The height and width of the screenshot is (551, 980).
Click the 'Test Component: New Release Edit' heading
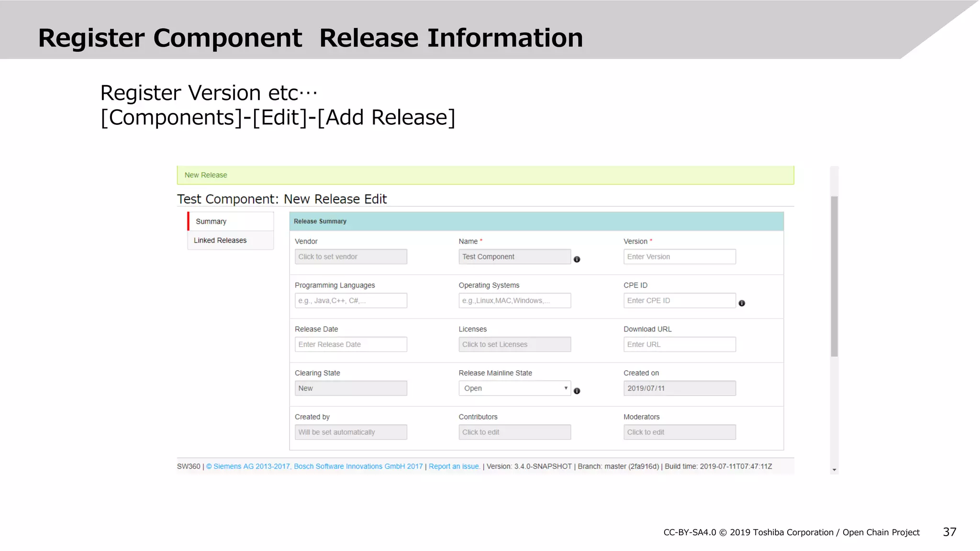(x=282, y=199)
